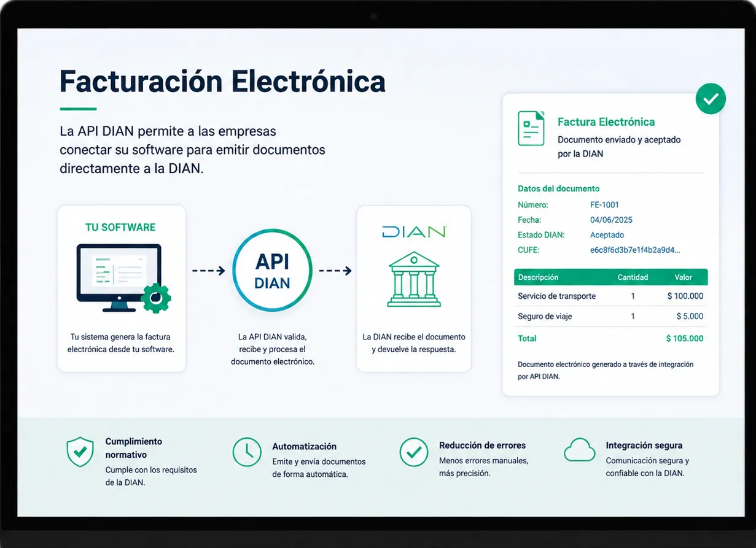Click the 'Documento electrónico generado' footnote
756x548 pixels.
point(606,371)
